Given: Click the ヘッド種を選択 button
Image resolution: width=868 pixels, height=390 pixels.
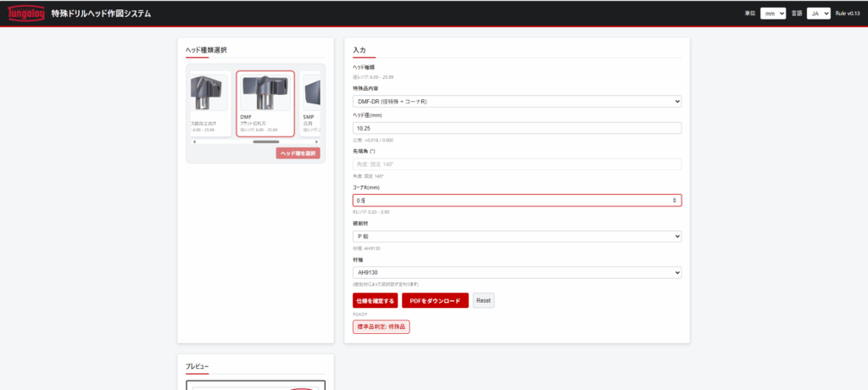Looking at the screenshot, I should pos(298,153).
